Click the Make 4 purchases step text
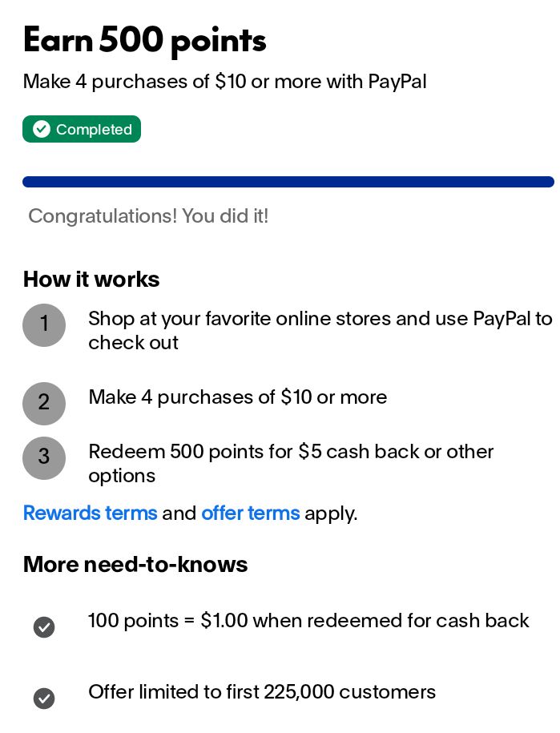This screenshot has height=733, width=560. (x=237, y=397)
